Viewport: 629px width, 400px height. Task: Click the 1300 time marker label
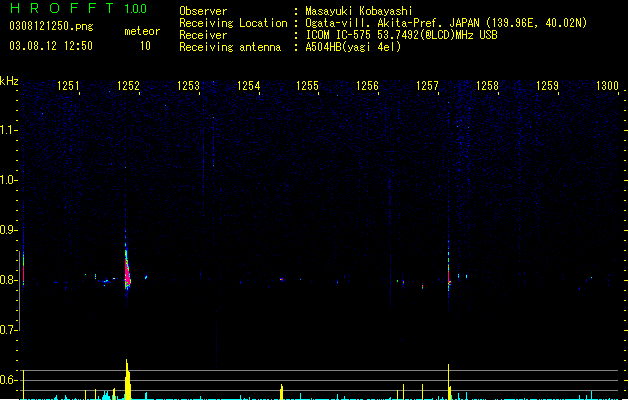coord(607,86)
